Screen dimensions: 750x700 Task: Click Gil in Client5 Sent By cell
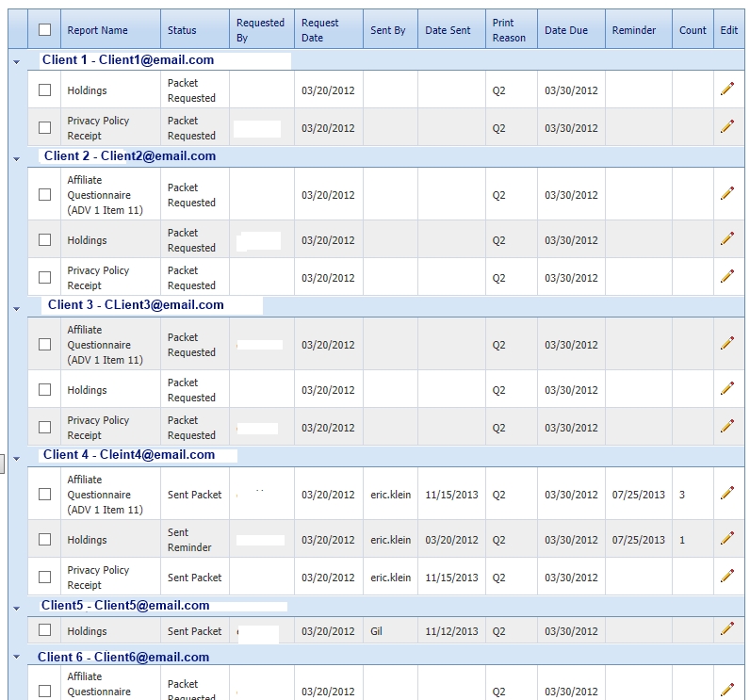coord(376,631)
